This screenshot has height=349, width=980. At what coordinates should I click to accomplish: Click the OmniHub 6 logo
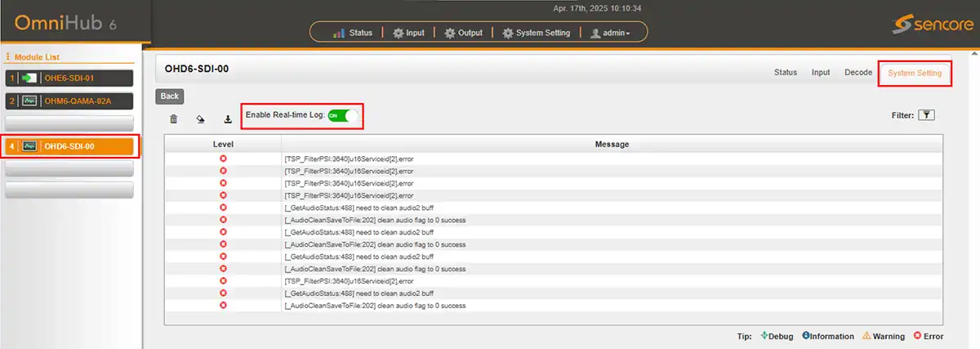tap(65, 22)
